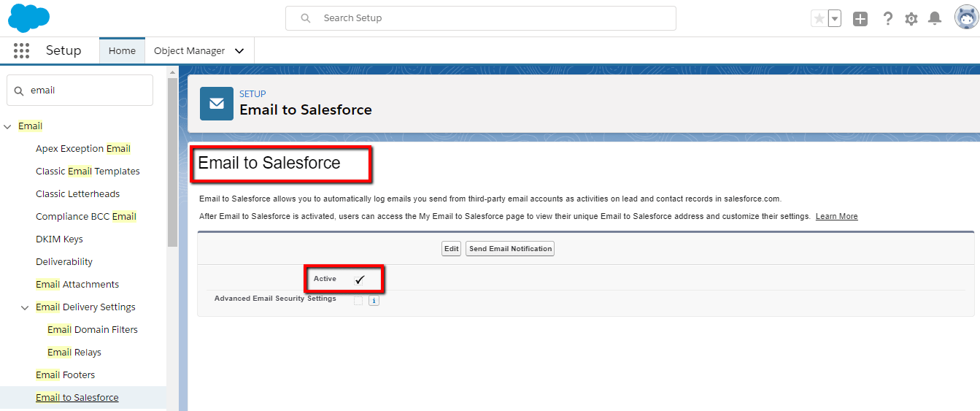Open Email Delivery Settings in sidebar
This screenshot has width=980, height=411.
pos(85,307)
